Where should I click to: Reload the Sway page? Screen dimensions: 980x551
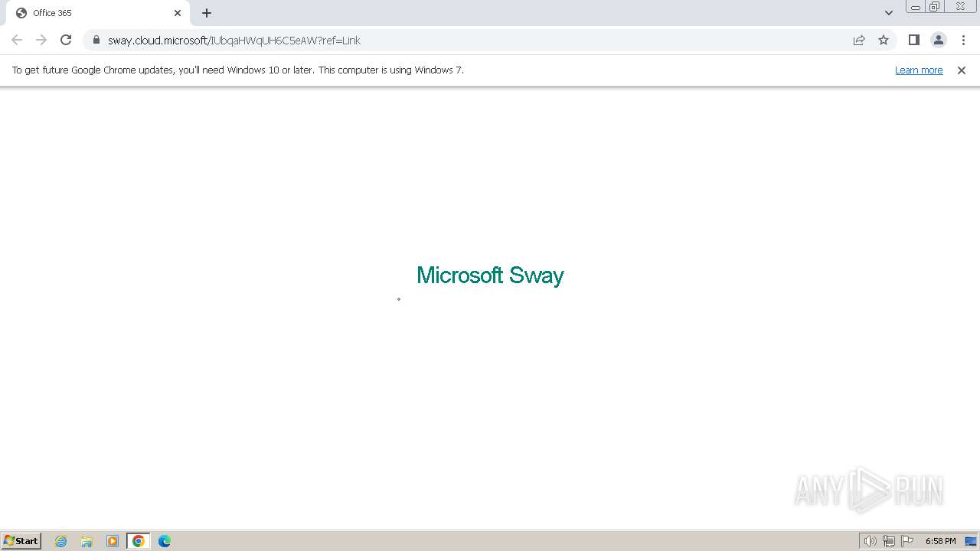coord(66,40)
